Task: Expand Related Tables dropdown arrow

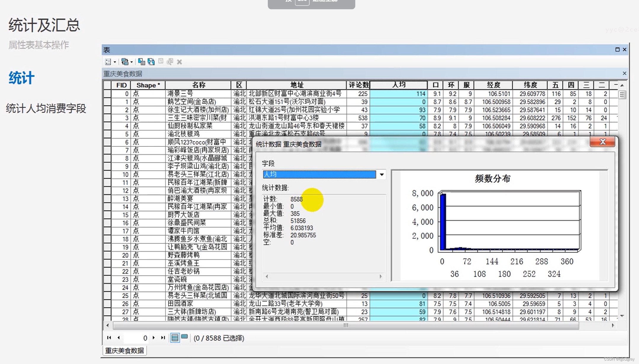Action: tap(132, 62)
